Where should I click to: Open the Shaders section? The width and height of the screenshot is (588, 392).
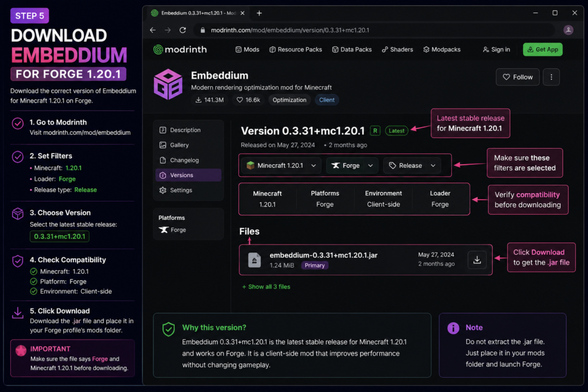[397, 49]
